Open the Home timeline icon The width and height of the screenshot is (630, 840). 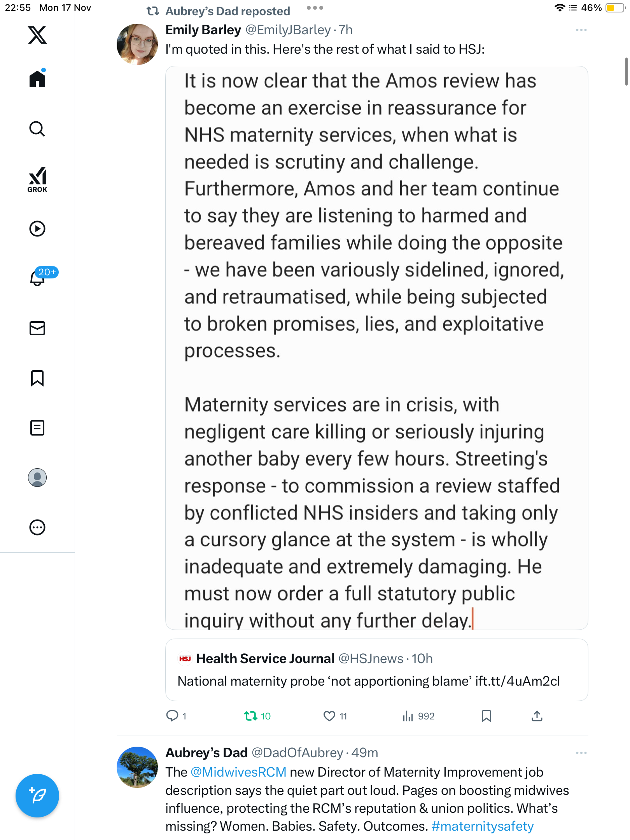pos(37,79)
